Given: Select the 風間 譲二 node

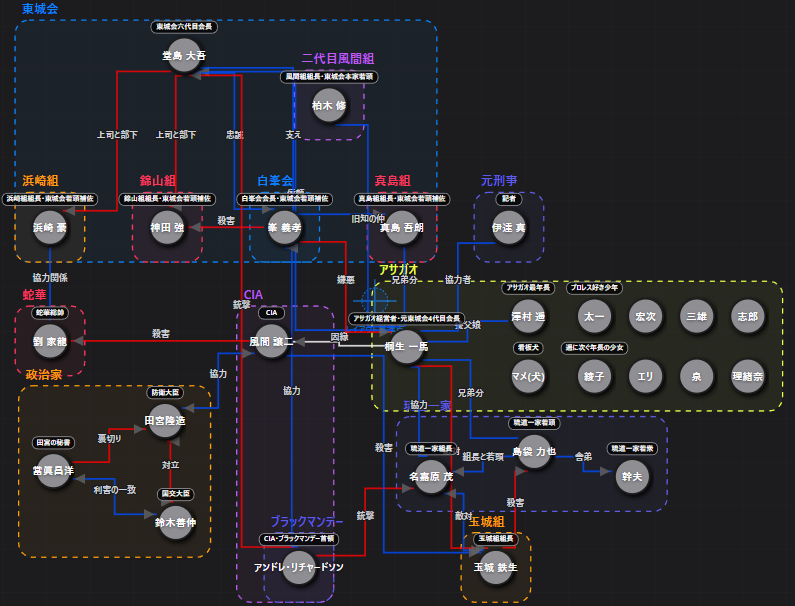Looking at the screenshot, I should point(271,342).
